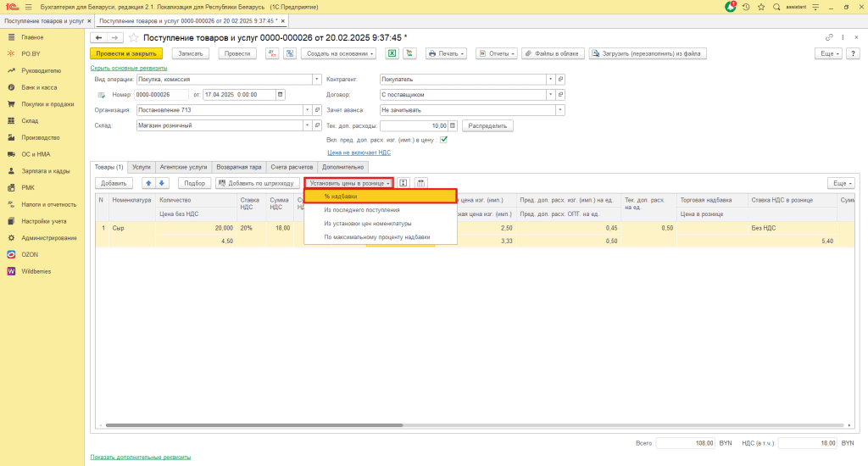This screenshot has width=868, height=466.
Task: Add document to favorites star
Action: (133, 37)
